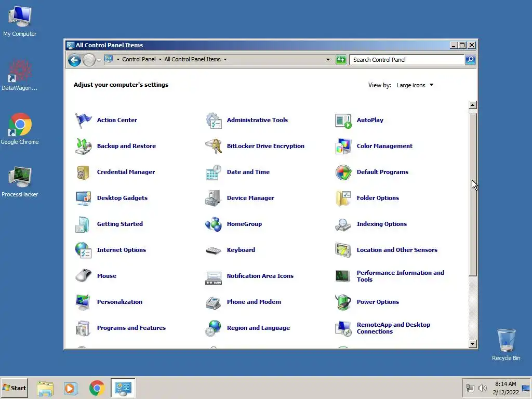Open Administrative Tools gear icon
The image size is (532, 399).
pyautogui.click(x=214, y=120)
